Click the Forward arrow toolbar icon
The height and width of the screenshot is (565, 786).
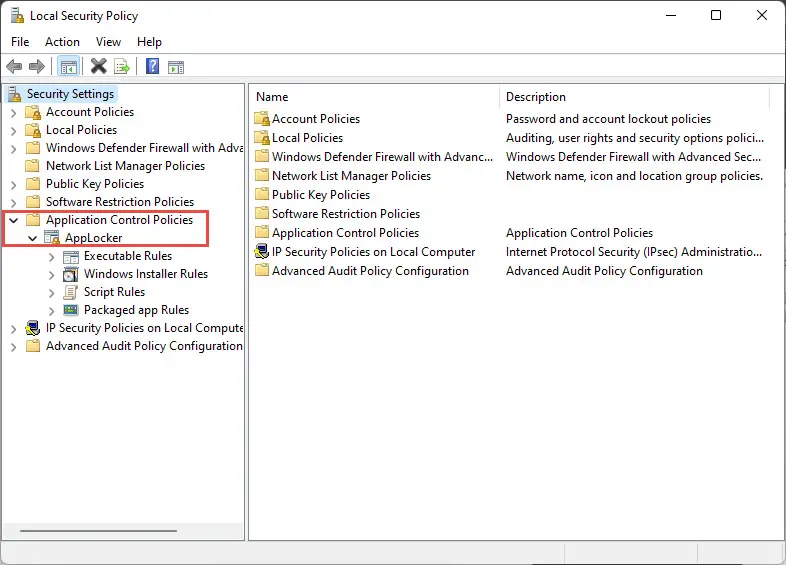tap(37, 66)
